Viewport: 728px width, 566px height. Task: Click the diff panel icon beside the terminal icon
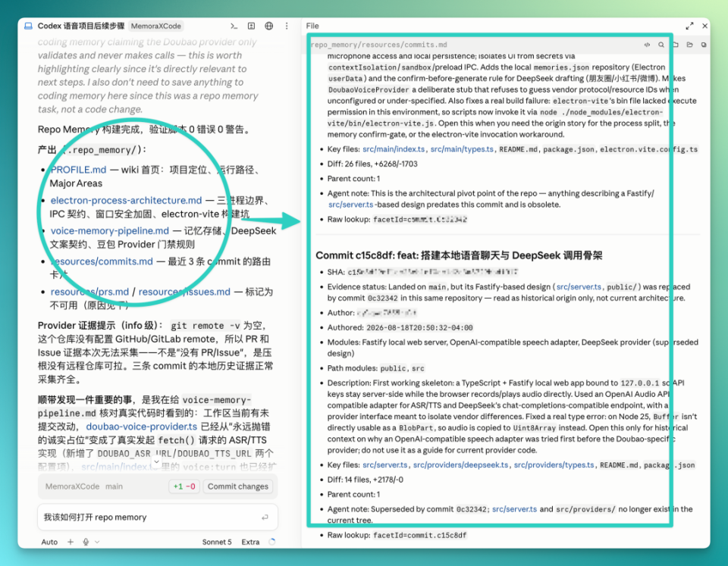(x=251, y=26)
